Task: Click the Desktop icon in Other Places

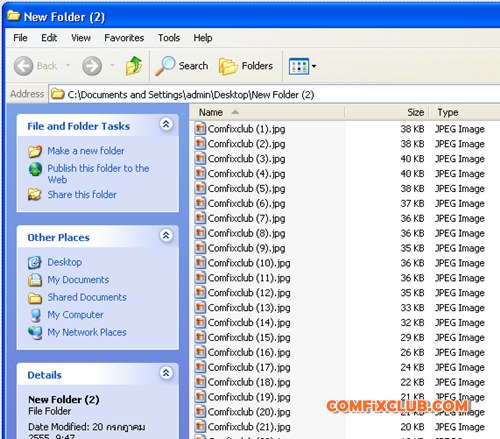Action: click(35, 262)
